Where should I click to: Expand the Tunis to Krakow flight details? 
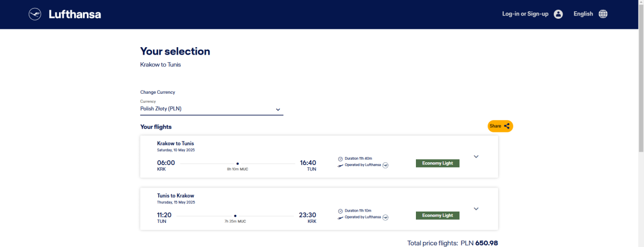475,209
